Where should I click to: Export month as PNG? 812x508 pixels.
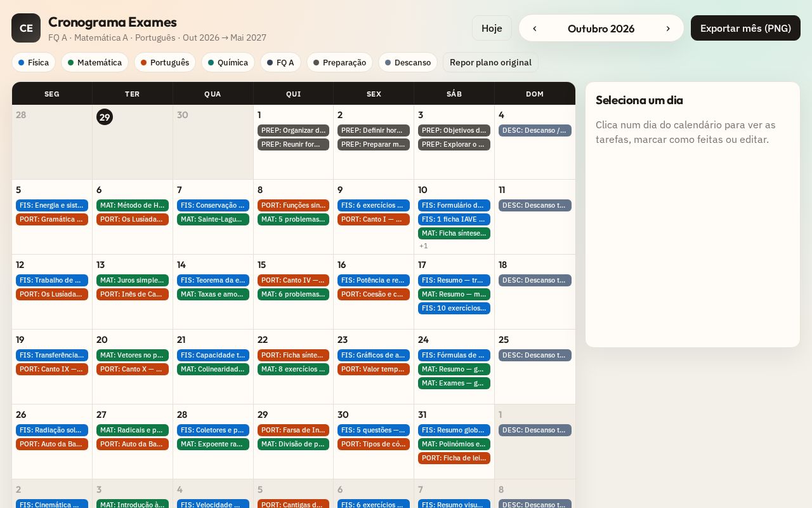coord(745,28)
